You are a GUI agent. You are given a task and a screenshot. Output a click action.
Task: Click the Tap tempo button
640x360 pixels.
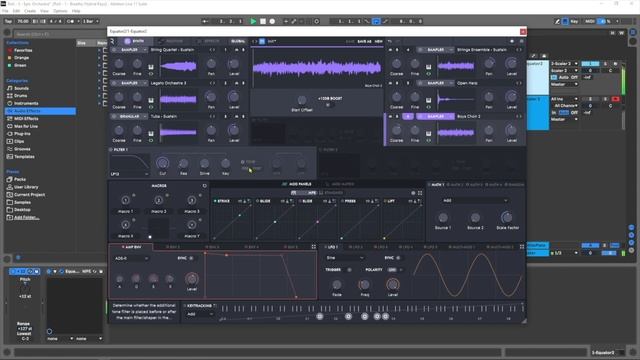9,21
